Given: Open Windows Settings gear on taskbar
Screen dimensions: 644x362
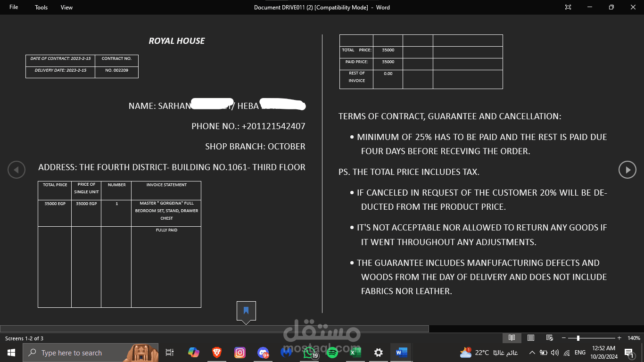Looking at the screenshot, I should 378,353.
